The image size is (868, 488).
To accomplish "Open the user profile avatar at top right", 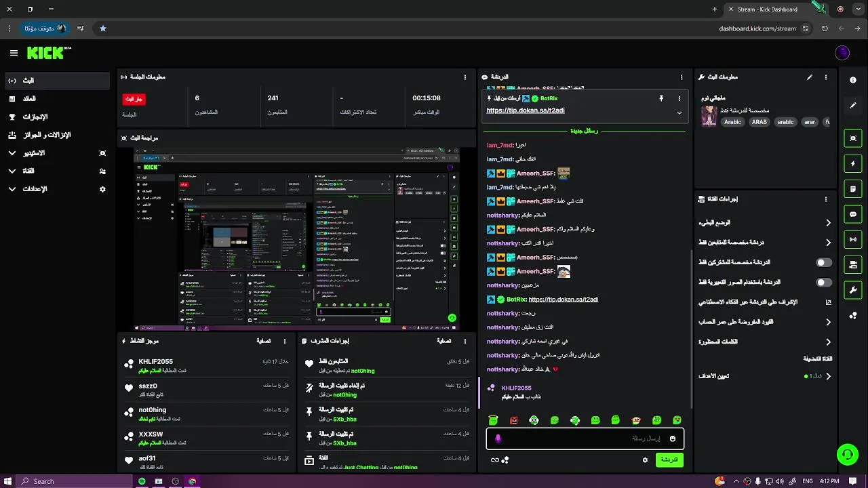I will pyautogui.click(x=842, y=53).
